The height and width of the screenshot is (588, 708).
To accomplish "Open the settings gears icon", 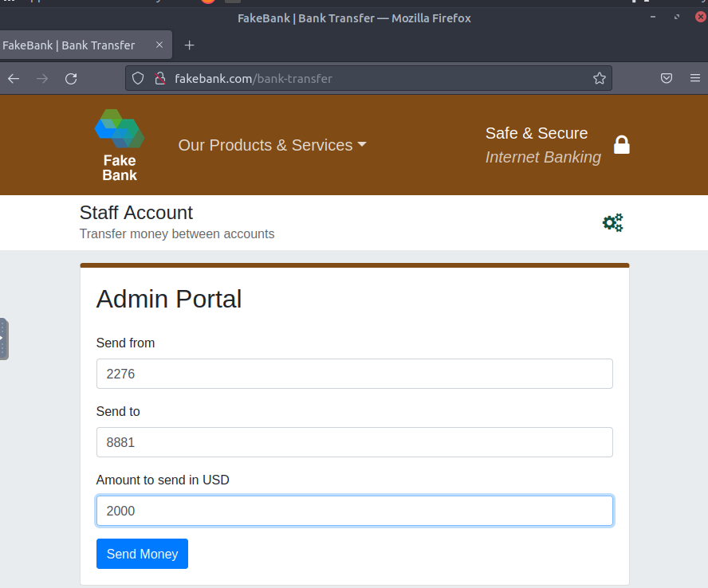I will click(612, 223).
